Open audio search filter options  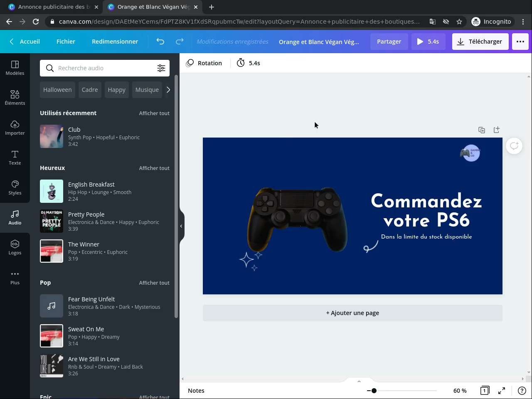pyautogui.click(x=161, y=68)
